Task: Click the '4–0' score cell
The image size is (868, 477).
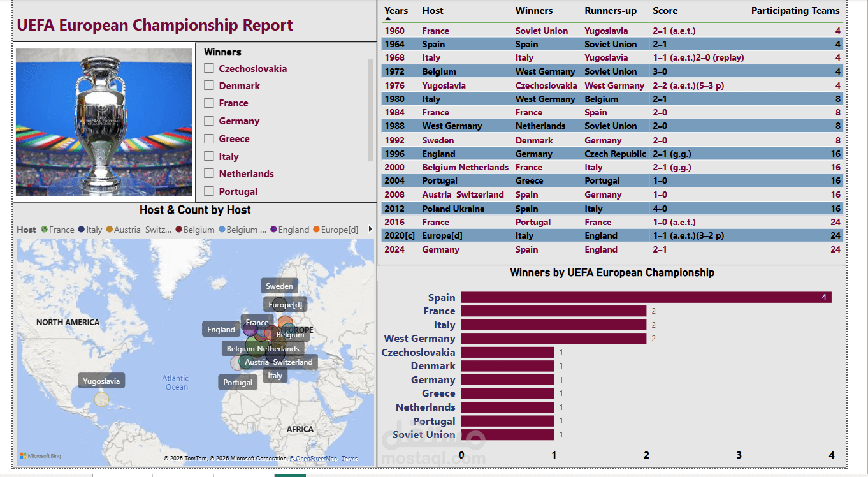Action: click(660, 209)
